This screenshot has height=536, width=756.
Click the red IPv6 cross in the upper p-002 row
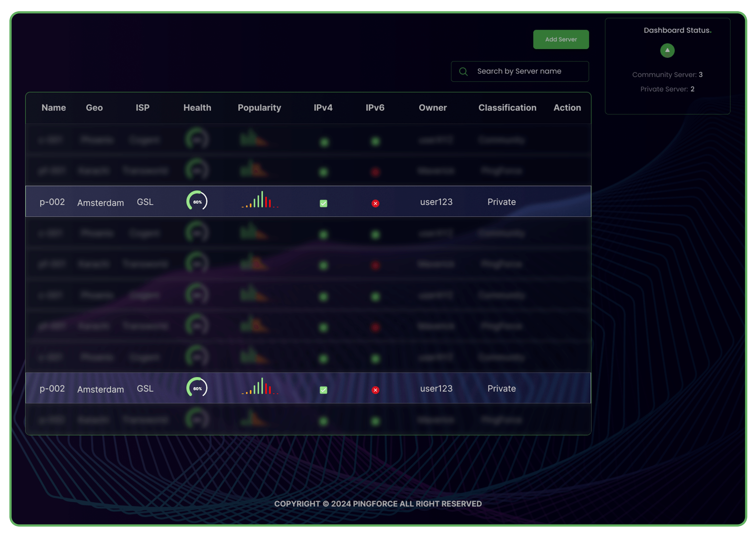pyautogui.click(x=375, y=203)
